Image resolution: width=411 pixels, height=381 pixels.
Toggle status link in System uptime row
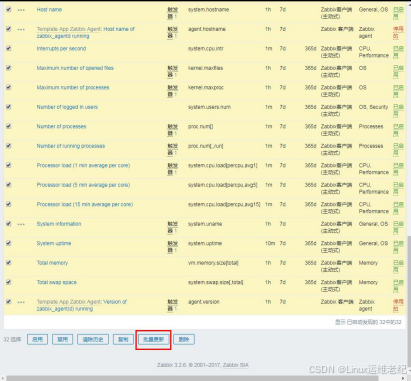398,247
